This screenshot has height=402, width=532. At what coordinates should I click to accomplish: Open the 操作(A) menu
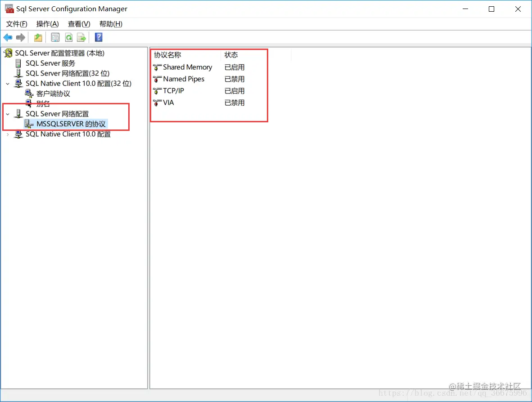point(48,24)
